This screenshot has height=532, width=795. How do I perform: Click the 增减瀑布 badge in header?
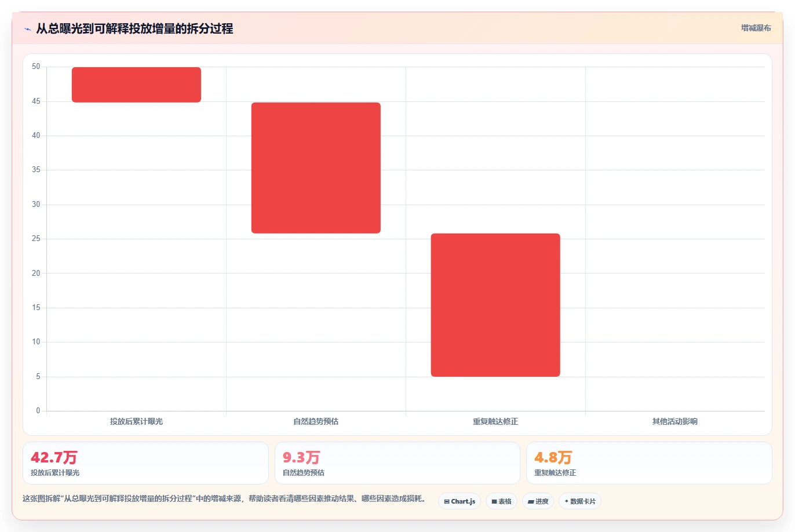click(756, 28)
